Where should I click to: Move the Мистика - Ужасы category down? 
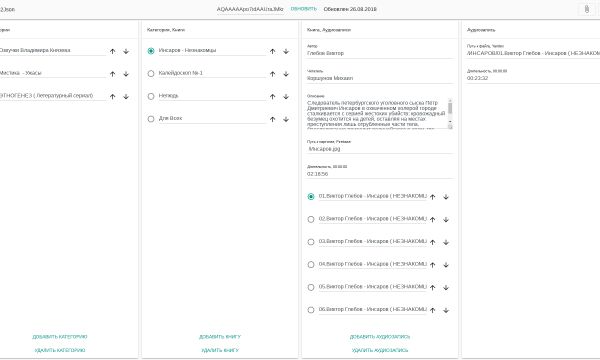pyautogui.click(x=126, y=74)
